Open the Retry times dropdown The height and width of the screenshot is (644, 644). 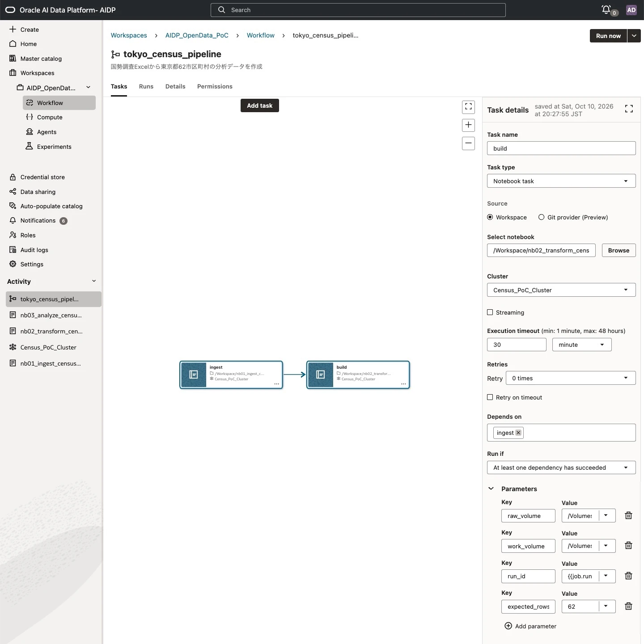point(571,378)
